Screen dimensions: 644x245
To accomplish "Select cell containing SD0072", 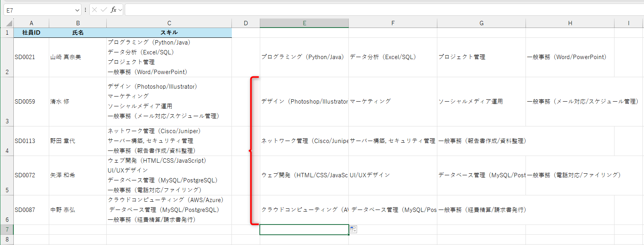I will [31, 175].
